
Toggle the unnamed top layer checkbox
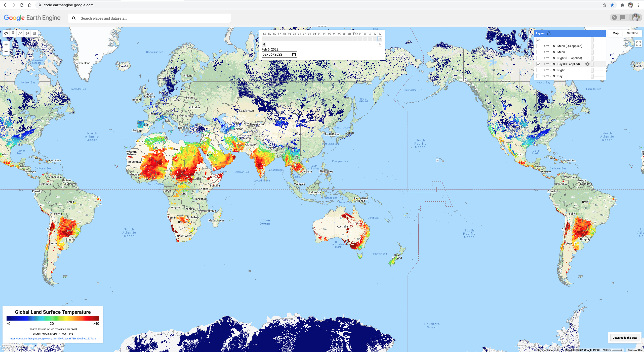click(x=538, y=40)
